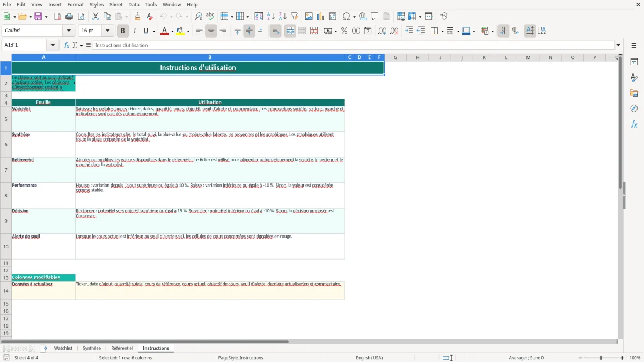Click the Insert Special Character omega icon

click(x=346, y=17)
